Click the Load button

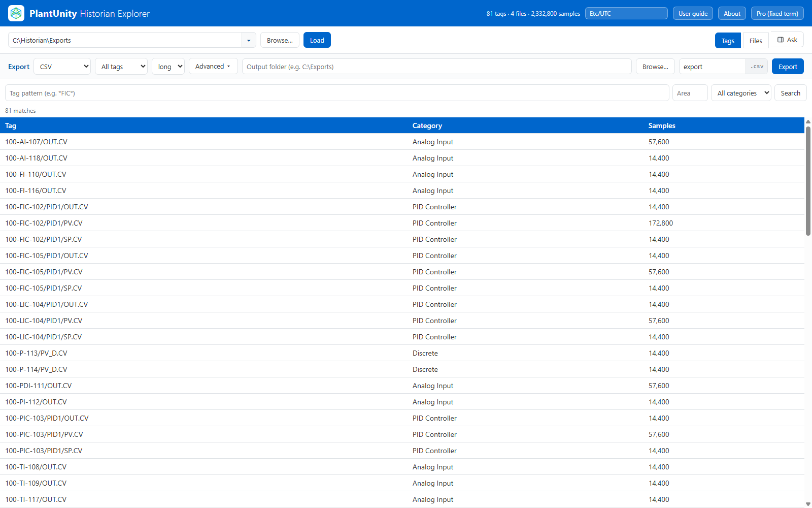[317, 40]
